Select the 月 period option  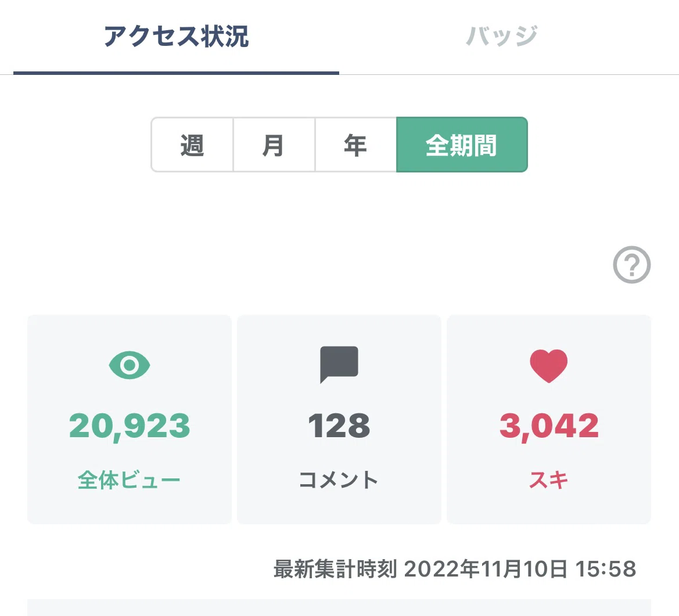[x=274, y=145]
